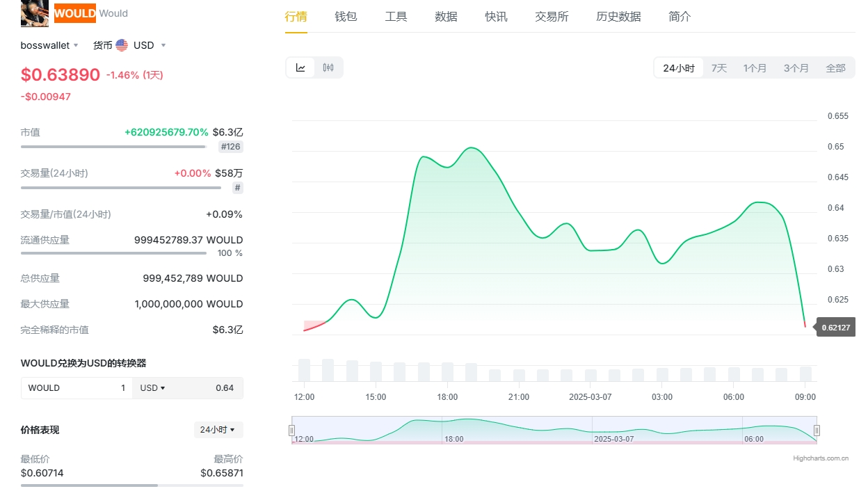Viewport: 868px width, 498px height.
Task: Click the WOULD amount input field
Action: pyautogui.click(x=77, y=388)
